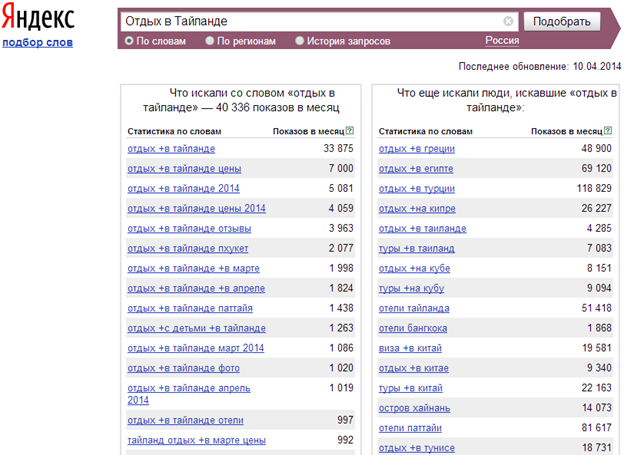Open the отдых +в китае link
The width and height of the screenshot is (624, 455).
click(413, 368)
